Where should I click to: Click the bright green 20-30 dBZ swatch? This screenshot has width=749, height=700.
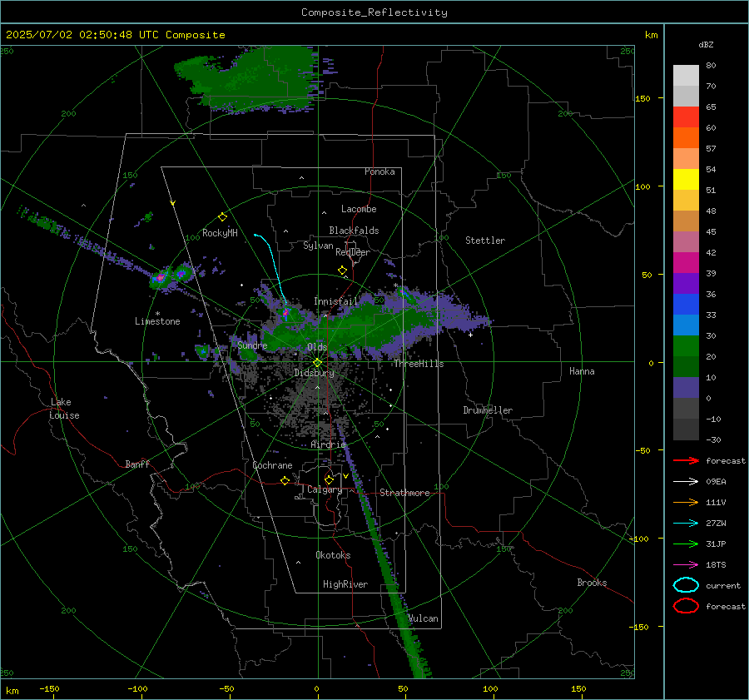(686, 346)
